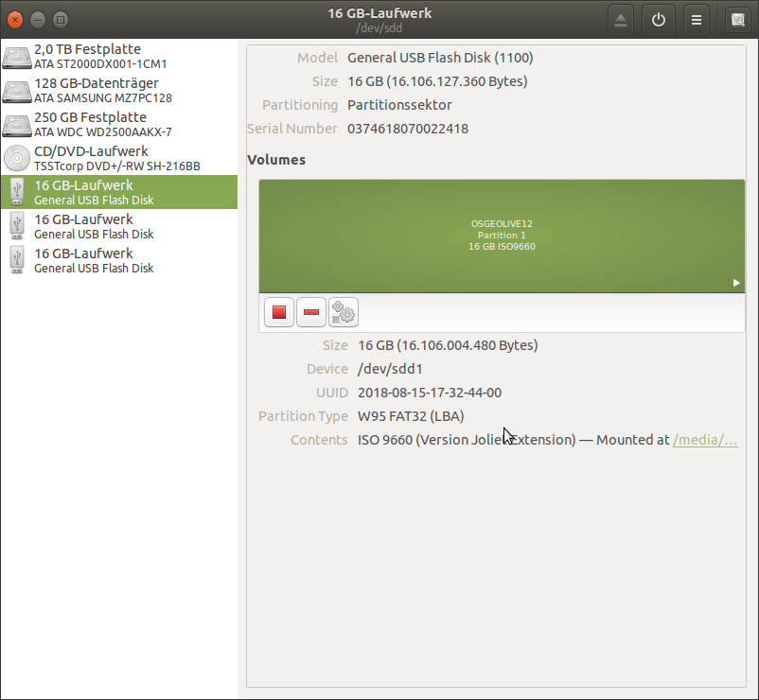Click the disk icon for 128 GB-Datenträger

(17, 91)
